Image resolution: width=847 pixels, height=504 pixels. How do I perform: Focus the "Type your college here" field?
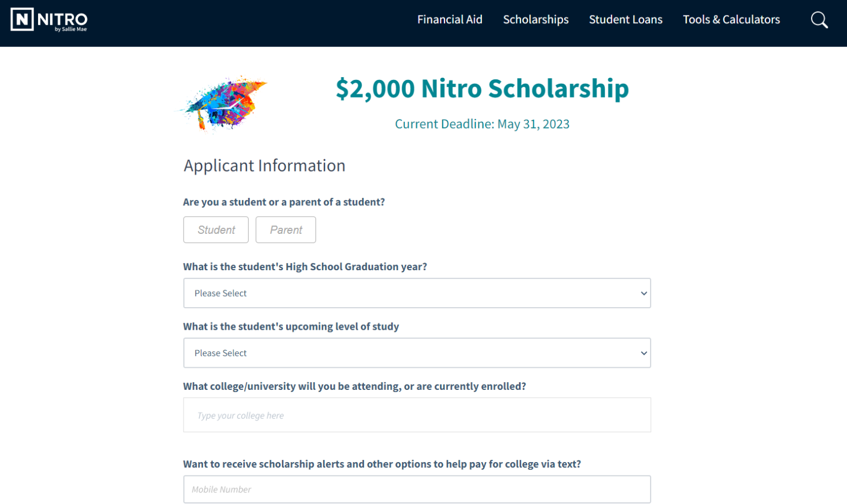tap(417, 415)
